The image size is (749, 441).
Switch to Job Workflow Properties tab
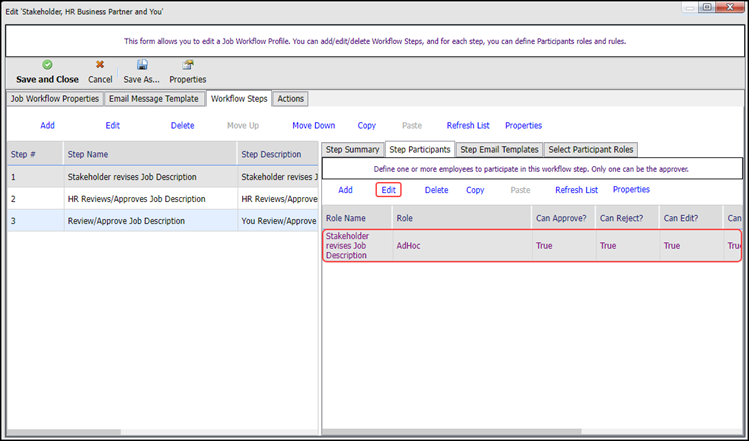coord(55,99)
